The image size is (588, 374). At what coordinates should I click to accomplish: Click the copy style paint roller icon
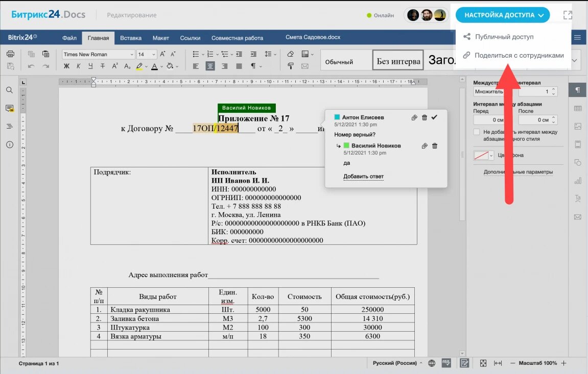pos(290,66)
